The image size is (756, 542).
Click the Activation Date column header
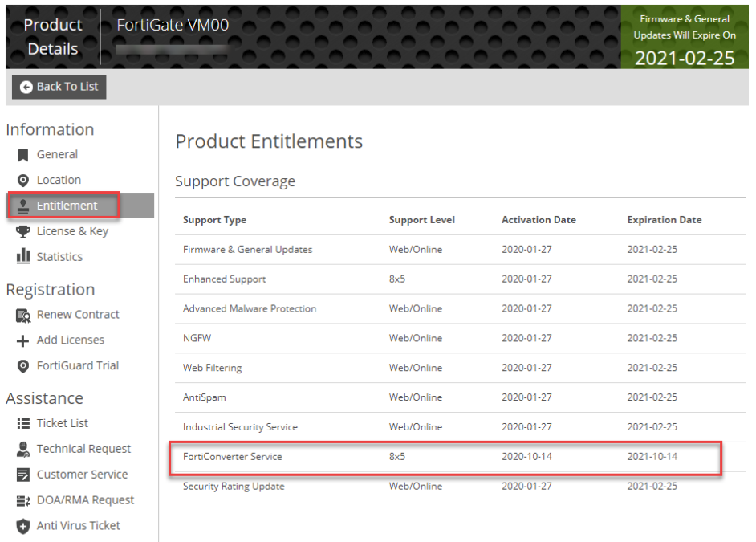coord(539,220)
